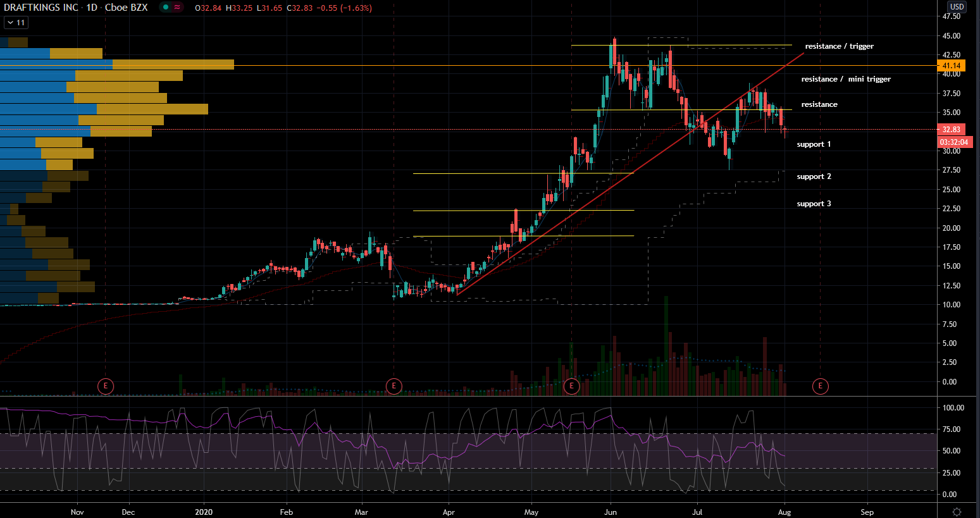Click the 45.00 price scale label
The width and height of the screenshot is (980, 518).
click(952, 36)
